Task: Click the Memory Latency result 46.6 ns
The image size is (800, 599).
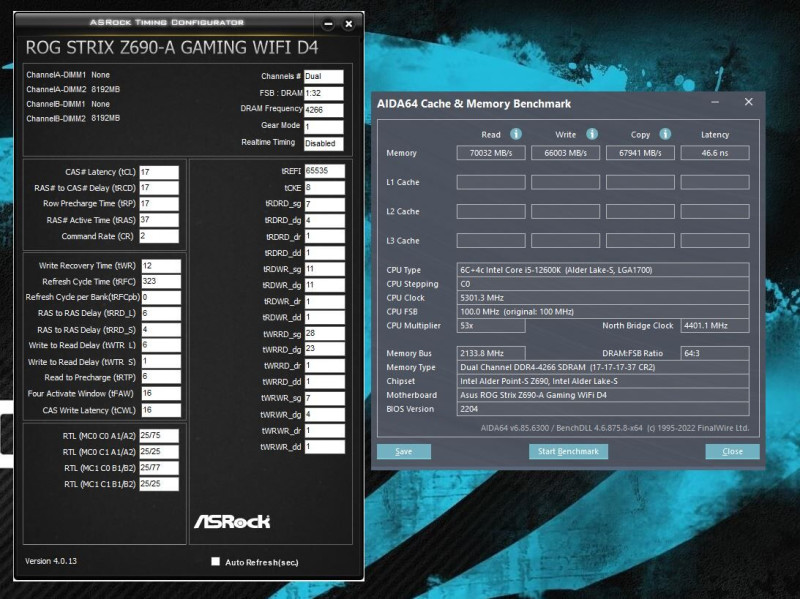Action: (715, 153)
